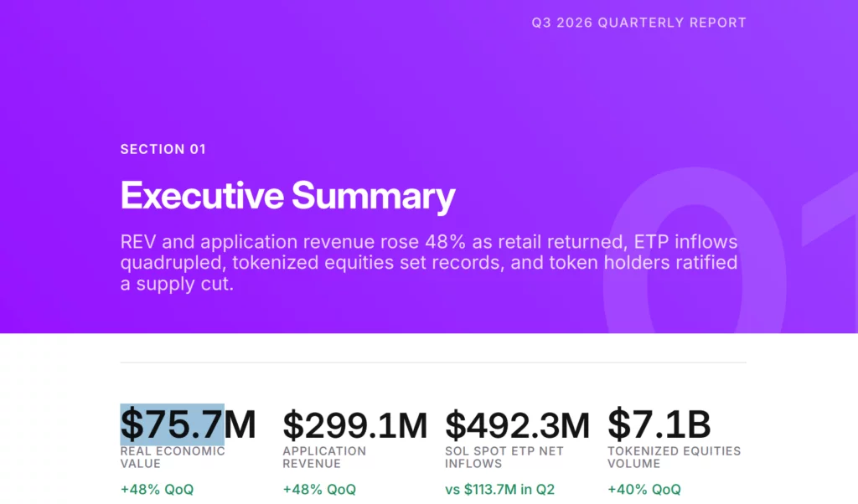858x504 pixels.
Task: Click the $299.1M figure
Action: pos(354,425)
